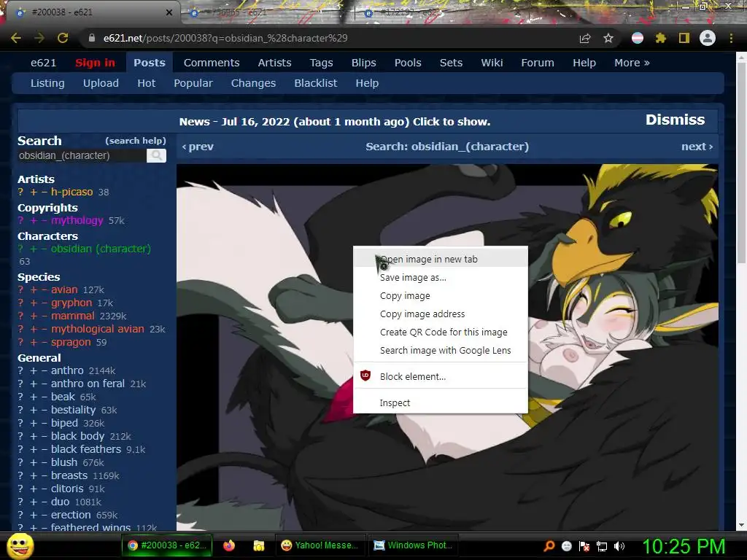Dismiss the news banner
The height and width of the screenshot is (560, 747).
(675, 120)
